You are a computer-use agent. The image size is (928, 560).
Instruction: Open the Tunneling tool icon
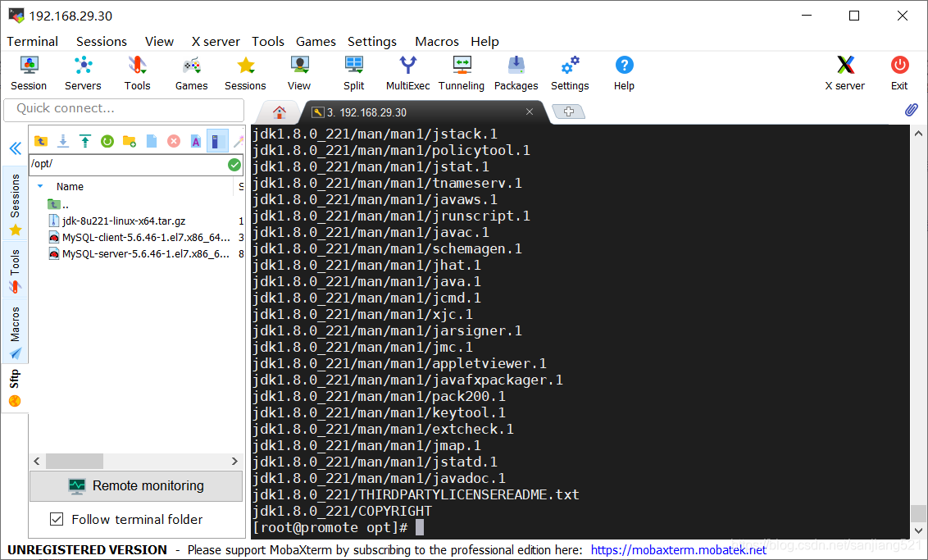pos(462,73)
